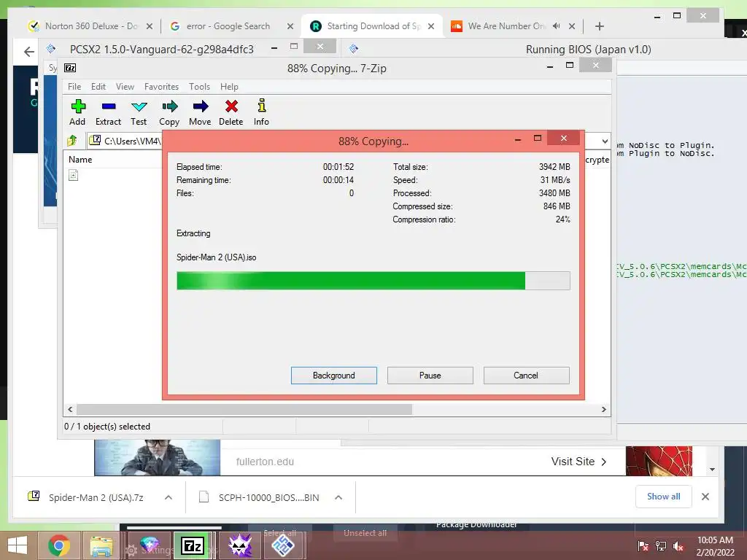Open the View menu in 7-Zip
This screenshot has height=560, width=747.
point(125,87)
